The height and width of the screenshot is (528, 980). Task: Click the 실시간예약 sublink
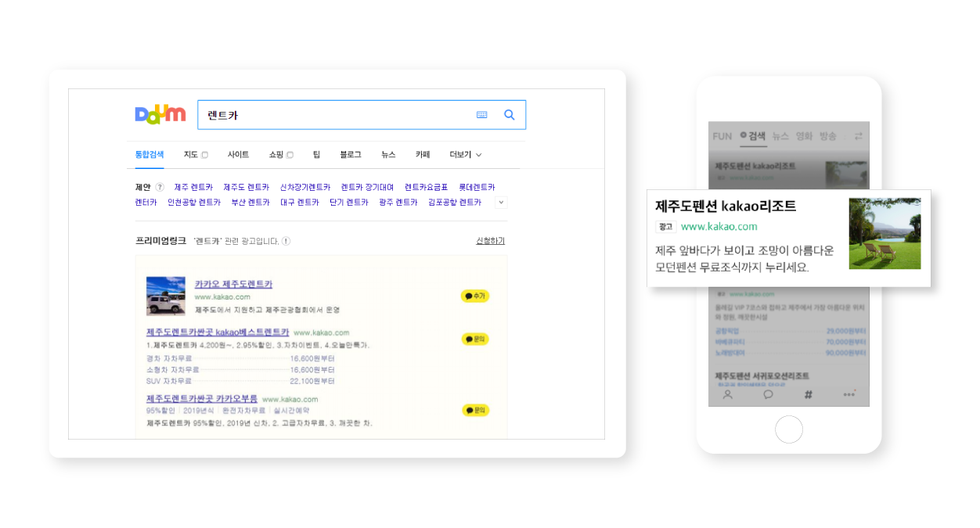pyautogui.click(x=291, y=410)
